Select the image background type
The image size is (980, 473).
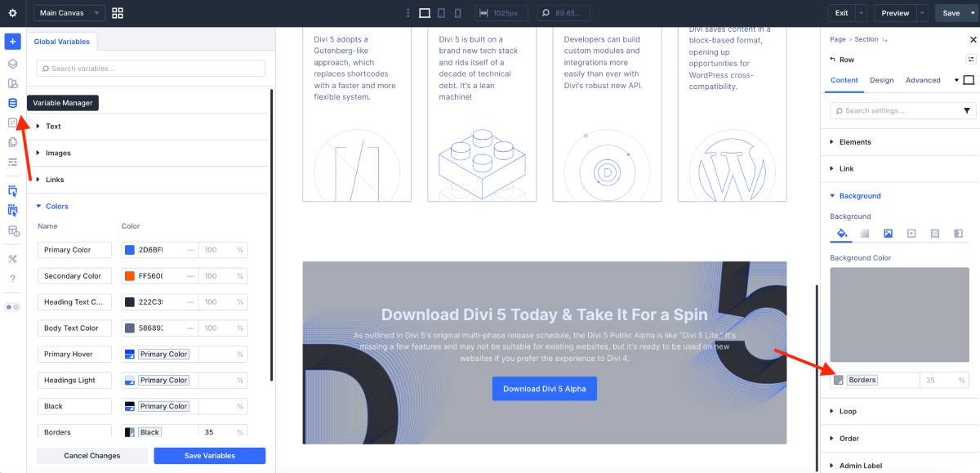tap(888, 234)
